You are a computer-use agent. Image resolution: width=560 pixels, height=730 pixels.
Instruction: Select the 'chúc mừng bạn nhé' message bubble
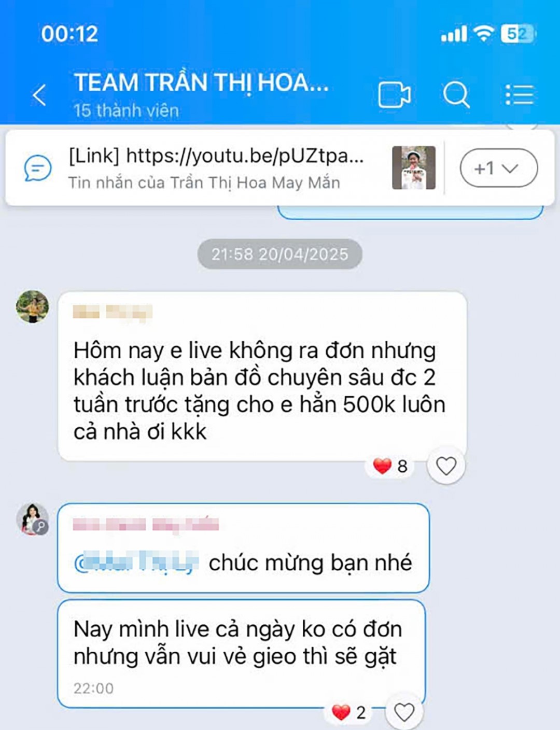coord(243,548)
